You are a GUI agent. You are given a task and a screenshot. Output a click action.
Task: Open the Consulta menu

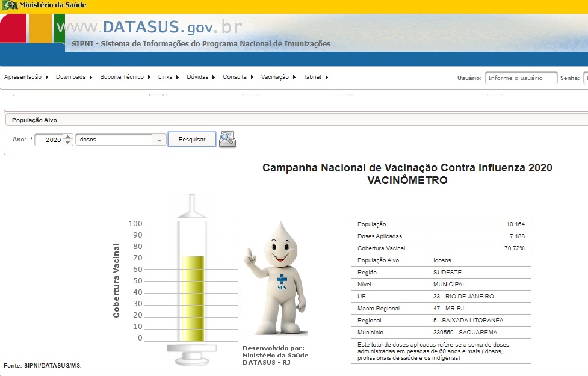(238, 77)
